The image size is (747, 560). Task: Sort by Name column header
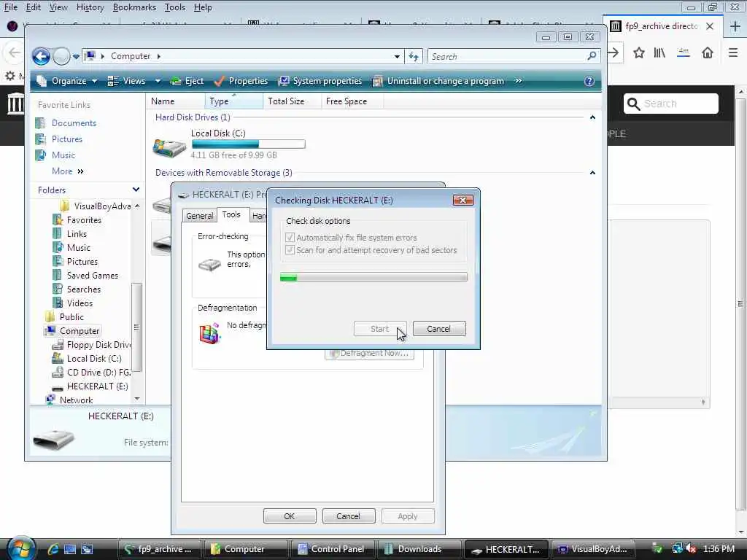click(x=176, y=101)
